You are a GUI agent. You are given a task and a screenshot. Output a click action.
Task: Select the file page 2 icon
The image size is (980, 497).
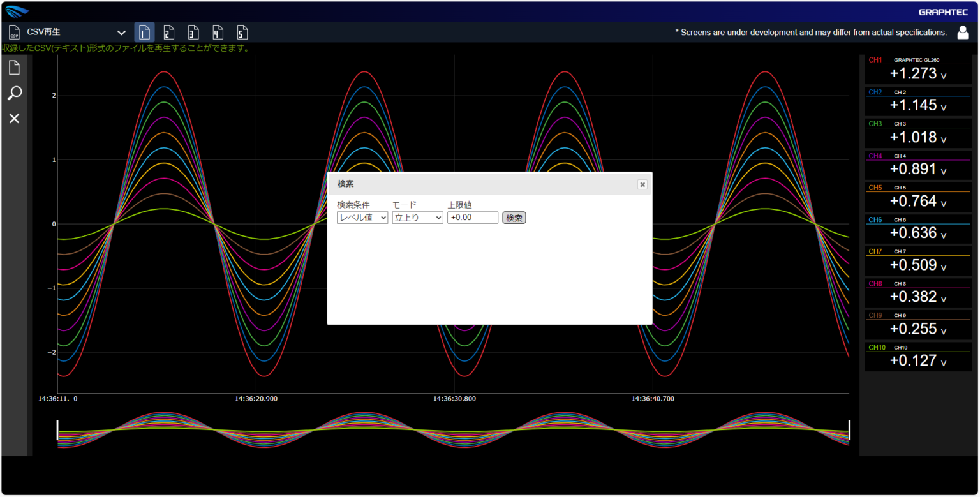168,33
